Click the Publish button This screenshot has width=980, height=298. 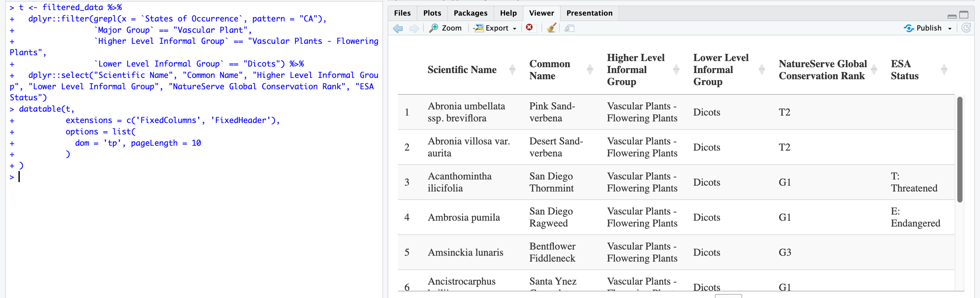point(923,28)
